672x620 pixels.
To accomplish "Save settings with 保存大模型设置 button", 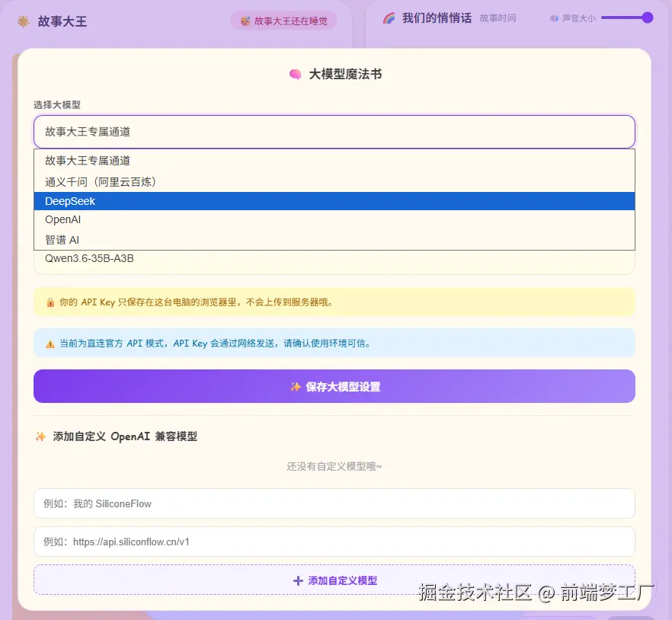I will (x=334, y=386).
